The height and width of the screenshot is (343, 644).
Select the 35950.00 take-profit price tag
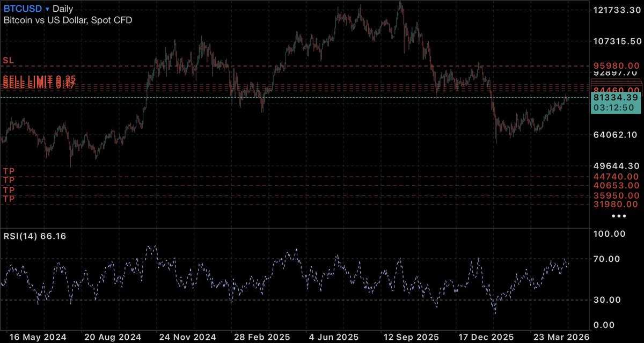(x=616, y=195)
